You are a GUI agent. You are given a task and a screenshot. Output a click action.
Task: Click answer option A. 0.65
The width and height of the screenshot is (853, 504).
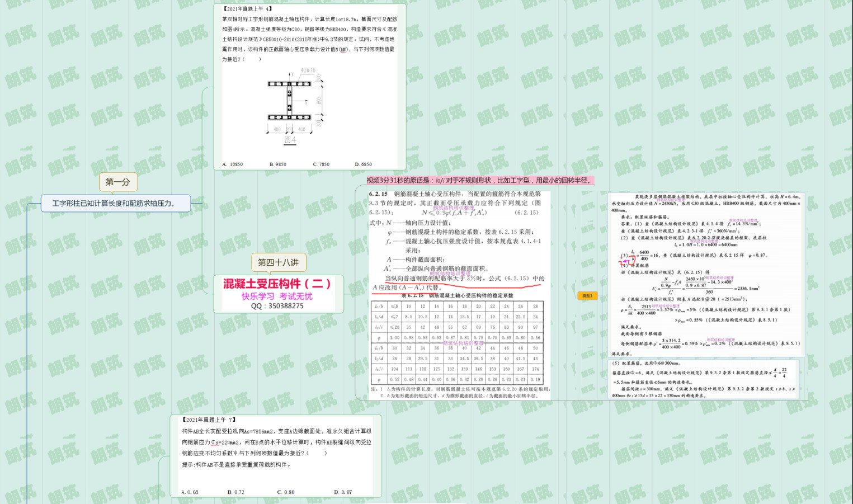(x=190, y=492)
